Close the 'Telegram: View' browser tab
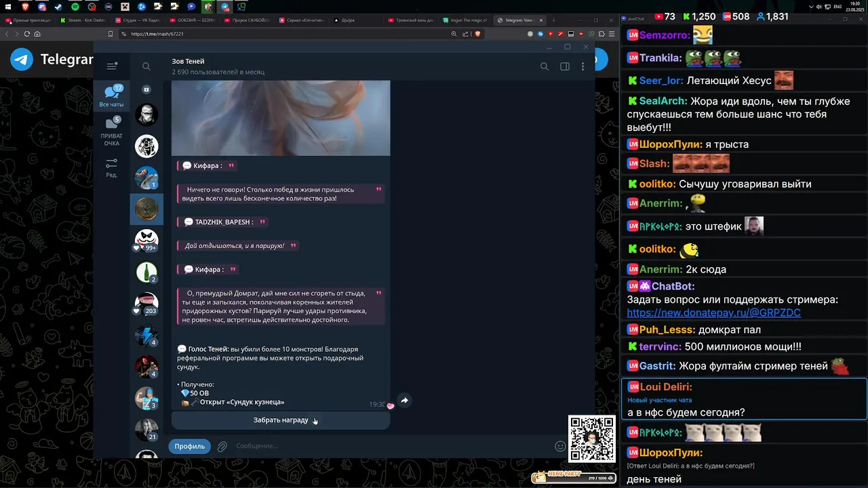Screen dimensions: 868x488 (x=541, y=20)
